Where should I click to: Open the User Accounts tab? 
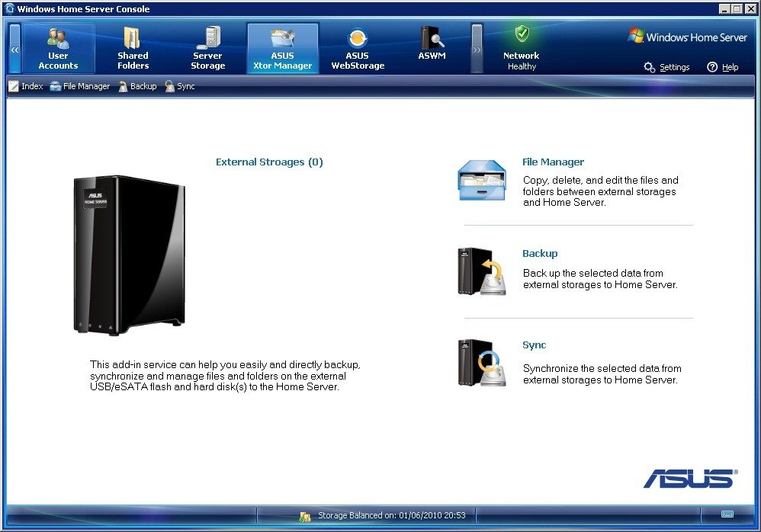click(58, 49)
